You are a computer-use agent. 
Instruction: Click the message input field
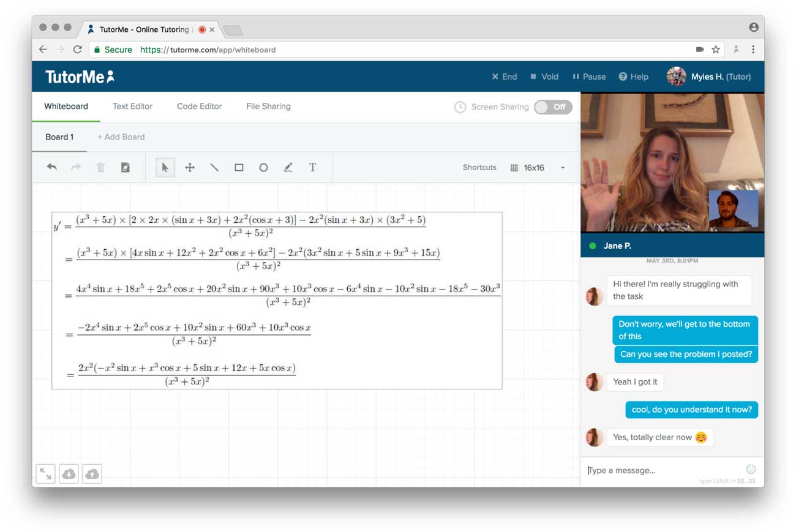[x=661, y=470]
